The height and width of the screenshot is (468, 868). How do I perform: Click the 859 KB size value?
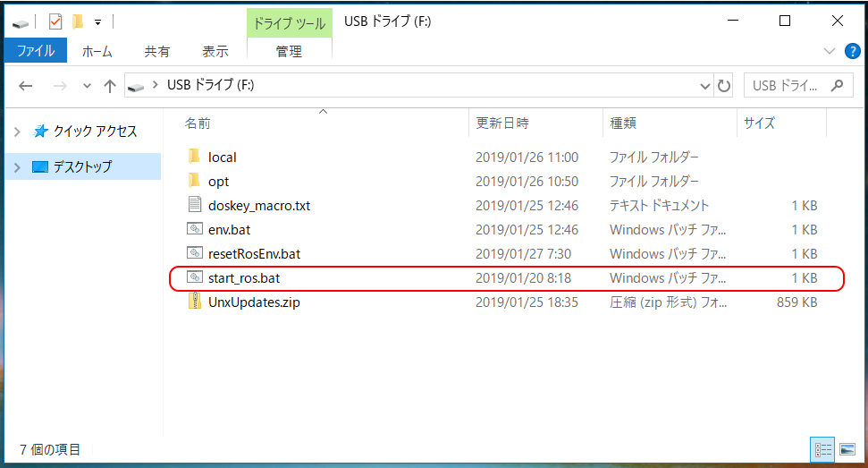click(797, 302)
